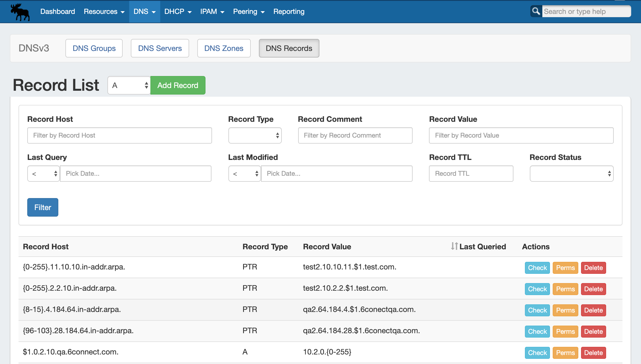Focus the Filter by Record Host field

point(119,135)
